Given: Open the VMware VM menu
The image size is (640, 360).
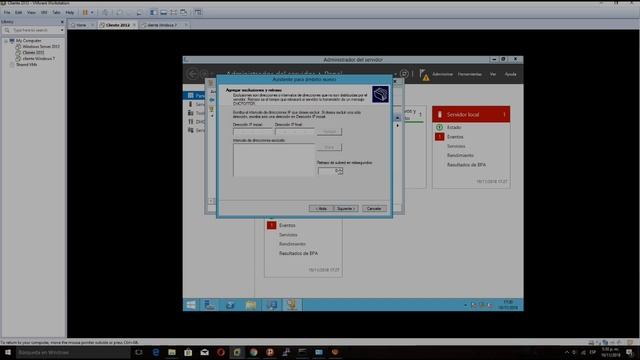Looking at the screenshot, I should pos(44,13).
